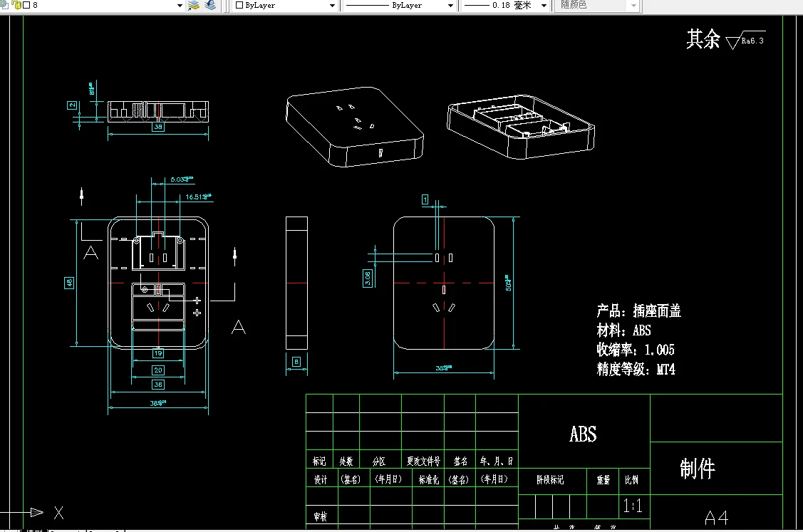The height and width of the screenshot is (532, 803).
Task: Click the ByLayer color swatch square
Action: [x=239, y=5]
